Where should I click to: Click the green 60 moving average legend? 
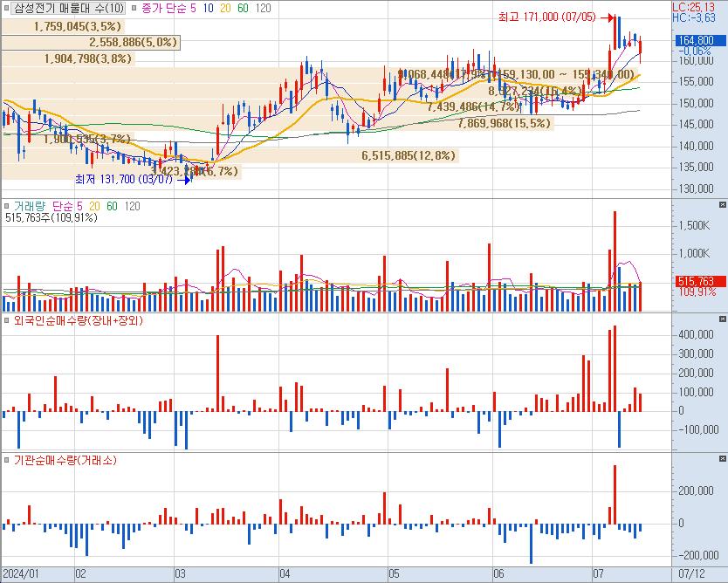click(x=242, y=8)
